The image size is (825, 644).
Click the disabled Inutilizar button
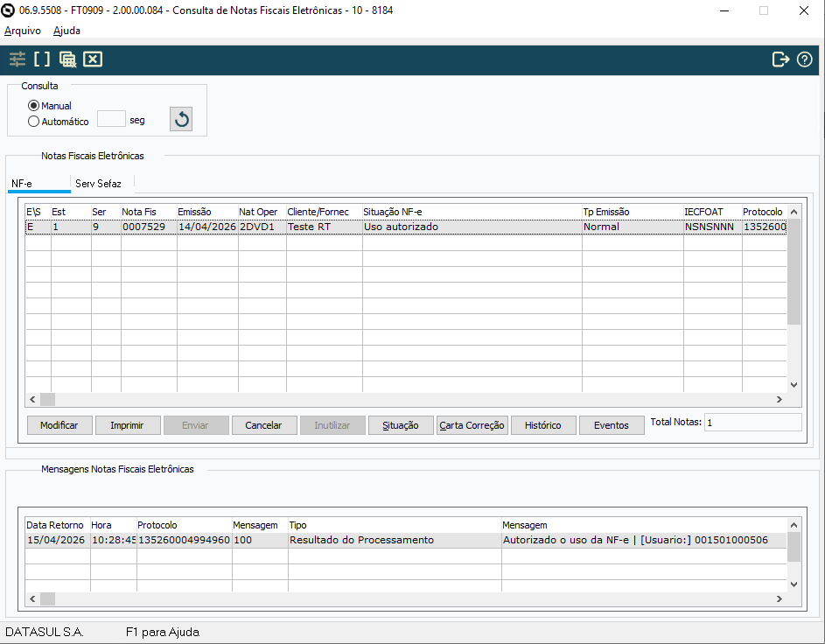[x=332, y=425]
